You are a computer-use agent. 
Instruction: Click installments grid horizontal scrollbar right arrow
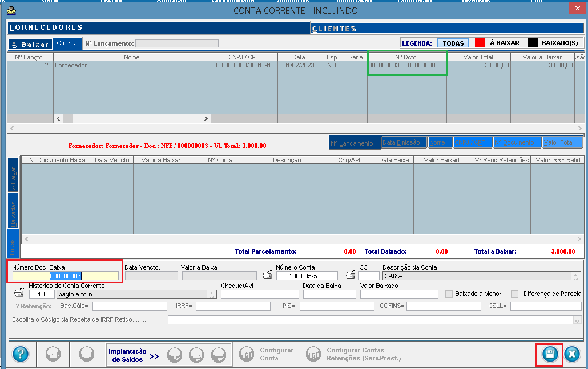tap(579, 239)
